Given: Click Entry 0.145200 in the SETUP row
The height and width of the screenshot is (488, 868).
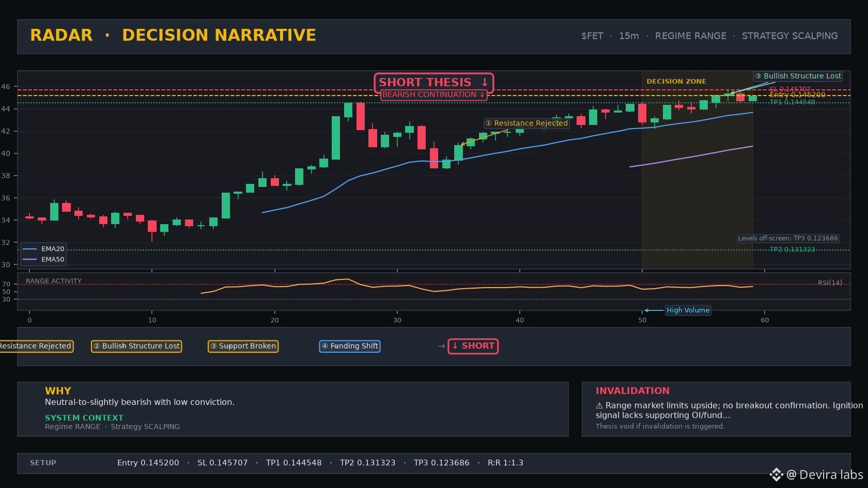Looking at the screenshot, I should coord(148,463).
